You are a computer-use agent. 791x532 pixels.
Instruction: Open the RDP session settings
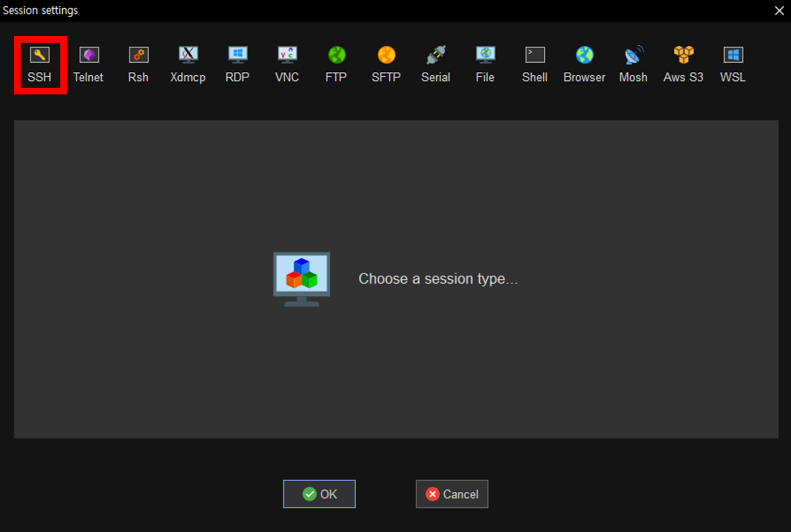[238, 65]
